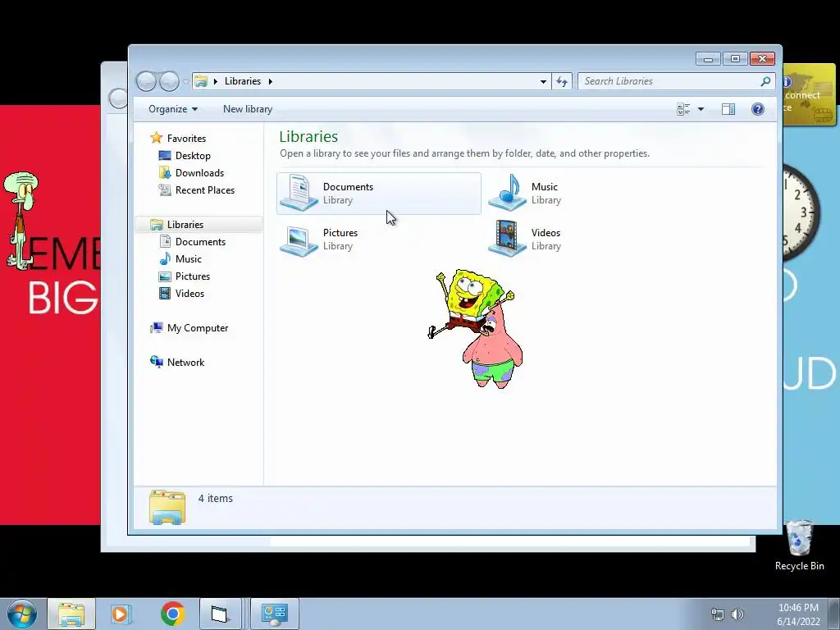Select Libraries breadcrumb in address bar
Screen dimensions: 840x630
click(243, 81)
